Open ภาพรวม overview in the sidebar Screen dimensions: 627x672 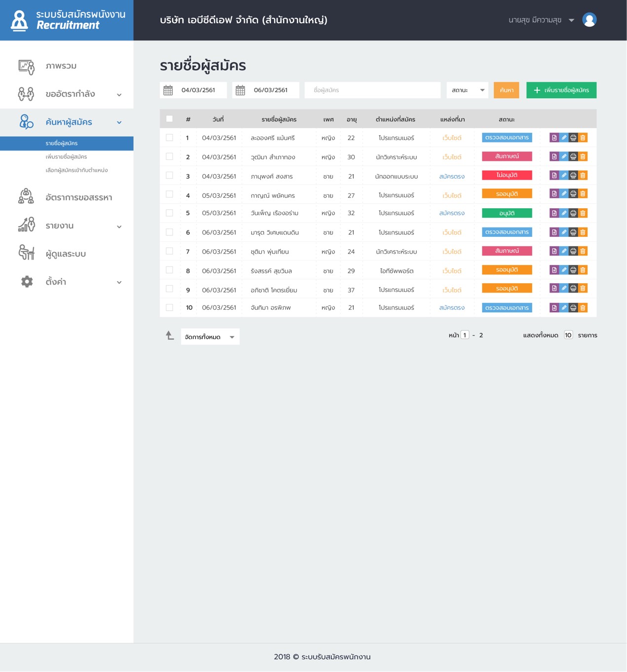tap(61, 66)
